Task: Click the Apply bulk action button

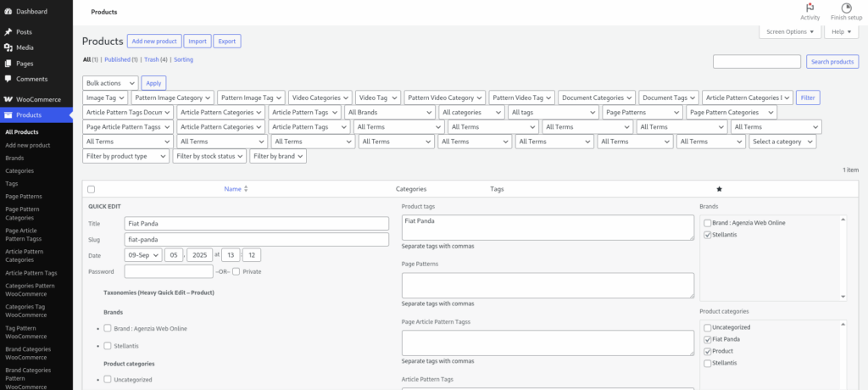Action: [x=153, y=83]
